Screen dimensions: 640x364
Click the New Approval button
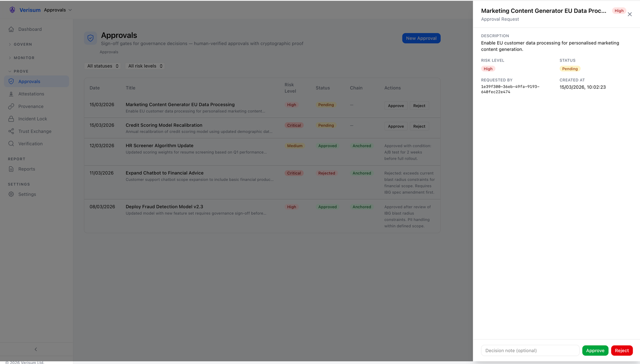pyautogui.click(x=421, y=38)
